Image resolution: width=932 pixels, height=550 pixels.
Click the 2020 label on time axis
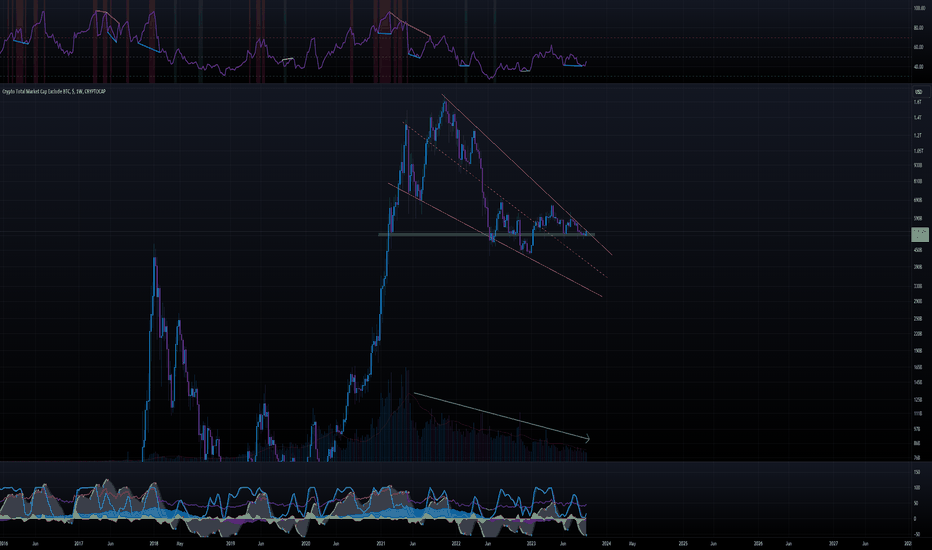click(x=306, y=543)
